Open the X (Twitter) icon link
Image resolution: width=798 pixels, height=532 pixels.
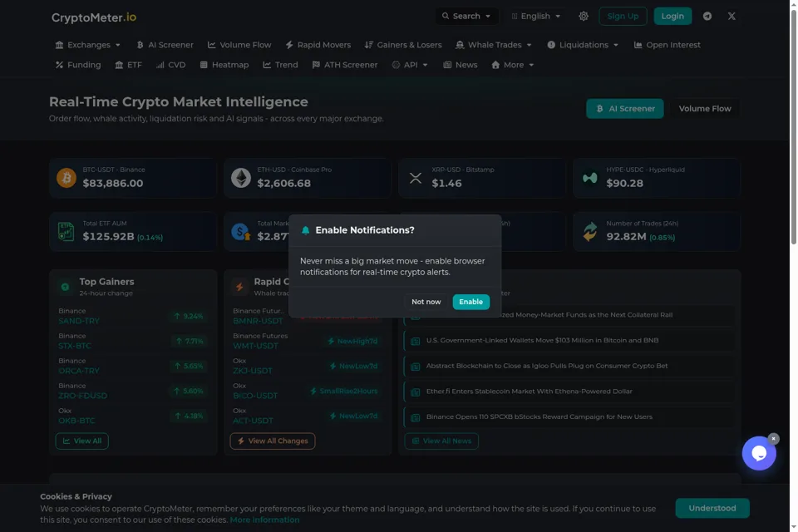click(731, 16)
